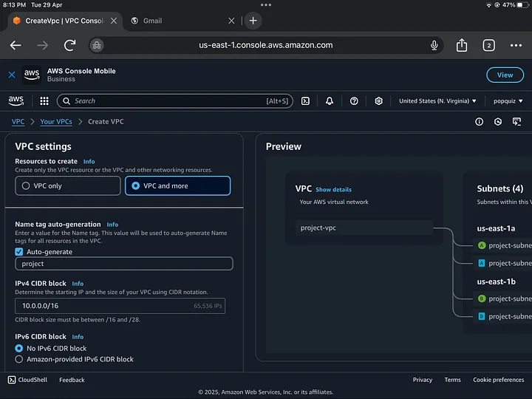532x399 pixels.
Task: Open the settings gear icon
Action: (x=378, y=100)
